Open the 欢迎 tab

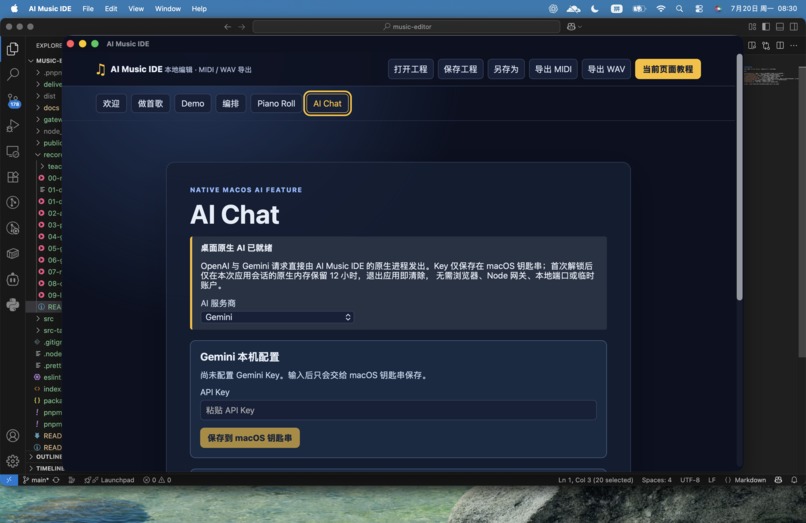click(111, 103)
